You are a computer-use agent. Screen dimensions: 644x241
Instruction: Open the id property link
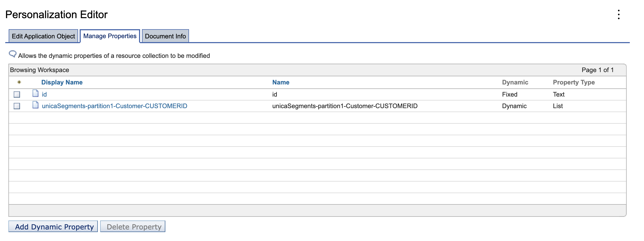click(x=44, y=94)
